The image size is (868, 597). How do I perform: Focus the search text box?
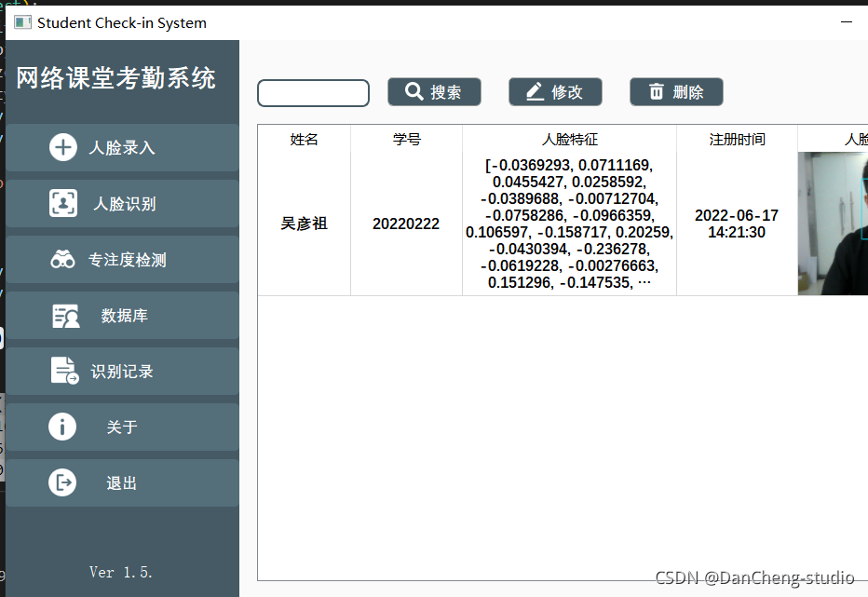313,93
